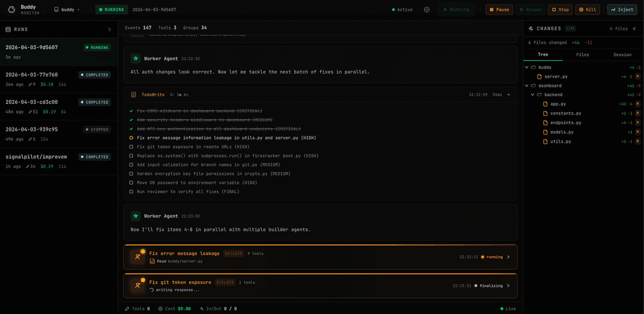This screenshot has height=314, width=644.
Task: Toggle 'Run reviewer to verify all fixes' checkbox
Action: [x=131, y=192]
